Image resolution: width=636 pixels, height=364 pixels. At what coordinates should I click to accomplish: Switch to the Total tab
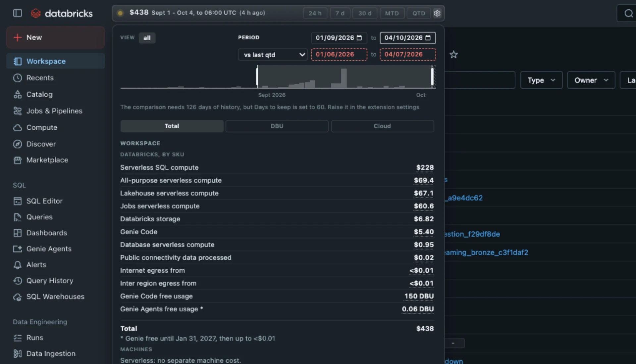[172, 126]
